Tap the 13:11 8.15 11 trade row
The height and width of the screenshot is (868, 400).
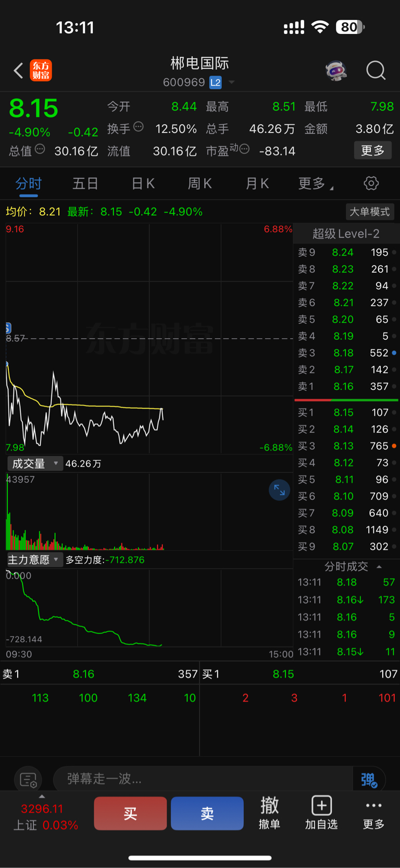(x=346, y=652)
